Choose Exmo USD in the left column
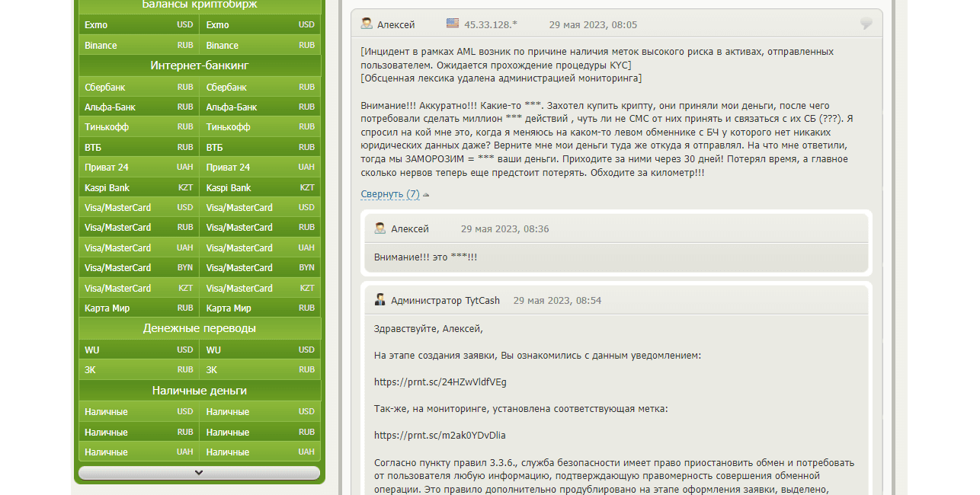 [138, 24]
